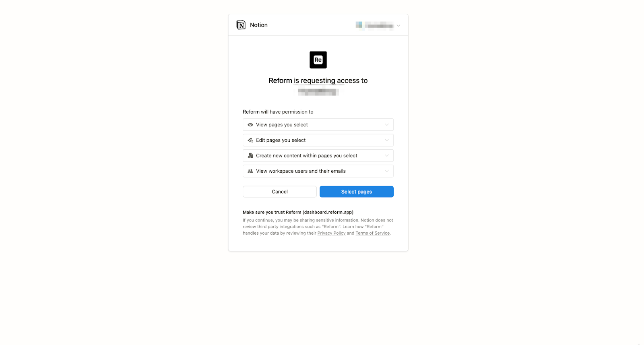Click the 'Notion' title text in header
Screen dimensions: 644x345
click(x=259, y=25)
